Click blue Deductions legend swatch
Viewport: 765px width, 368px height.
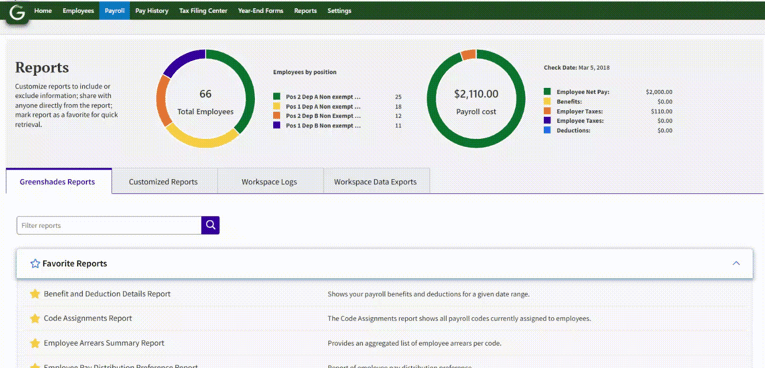point(547,130)
